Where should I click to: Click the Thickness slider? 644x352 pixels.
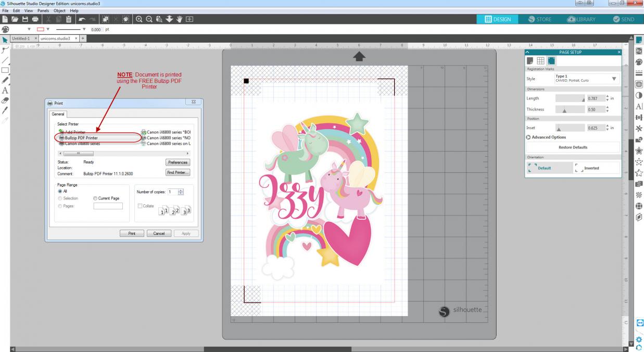click(570, 109)
